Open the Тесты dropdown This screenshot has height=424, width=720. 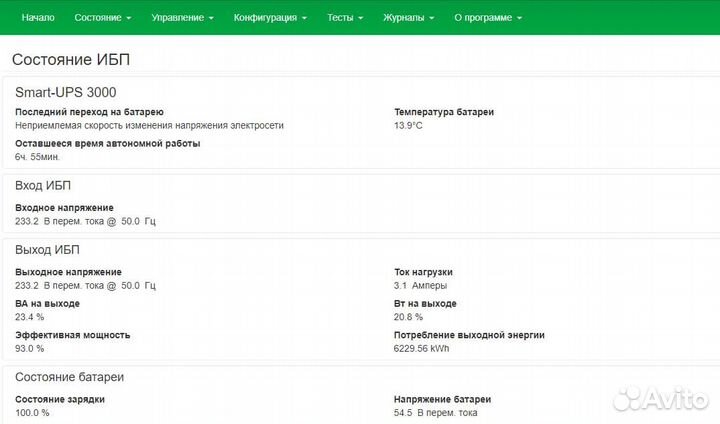[344, 18]
